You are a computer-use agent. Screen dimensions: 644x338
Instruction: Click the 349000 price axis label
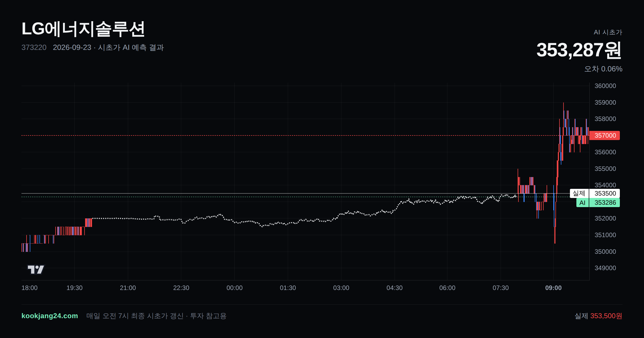click(x=605, y=268)
